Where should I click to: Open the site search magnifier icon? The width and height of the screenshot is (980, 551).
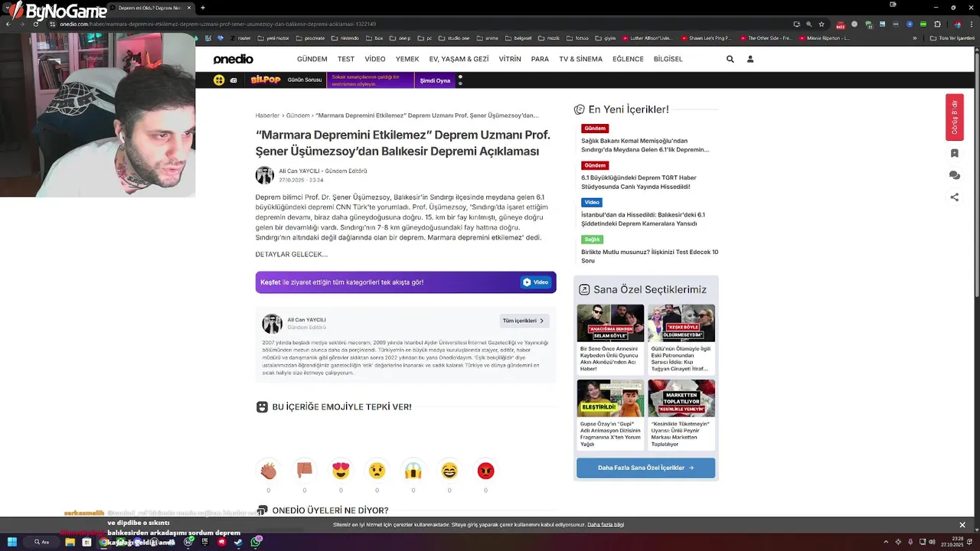click(x=730, y=59)
